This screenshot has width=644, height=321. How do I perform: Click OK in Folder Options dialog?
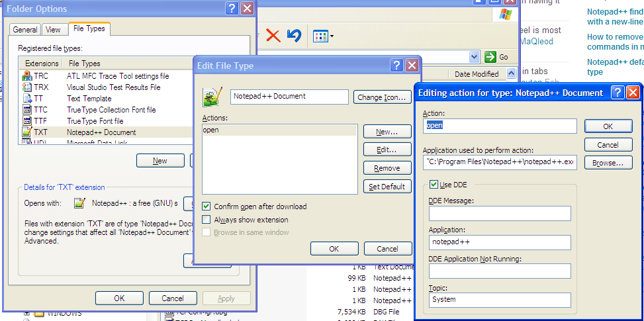(120, 298)
